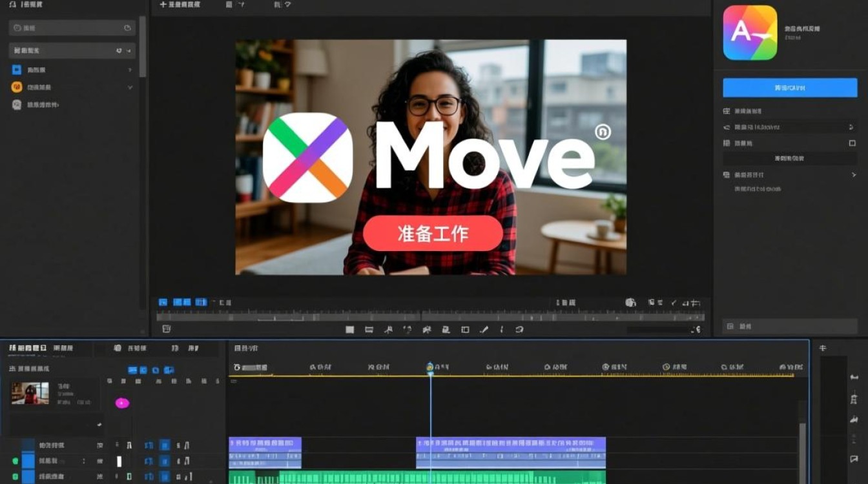868x484 pixels.
Task: Expand the blue square item's right chevron
Action: tap(130, 70)
